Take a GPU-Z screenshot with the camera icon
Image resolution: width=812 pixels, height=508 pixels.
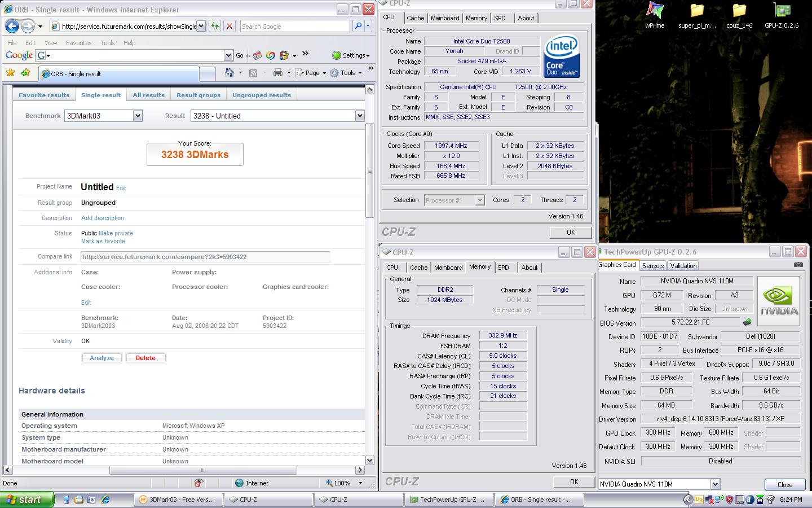(x=798, y=265)
